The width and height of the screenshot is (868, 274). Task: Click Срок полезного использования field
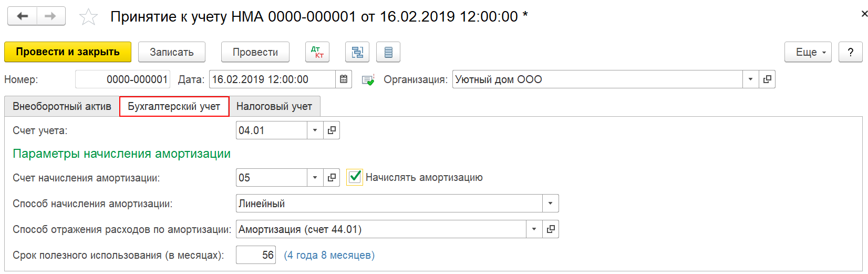click(256, 255)
